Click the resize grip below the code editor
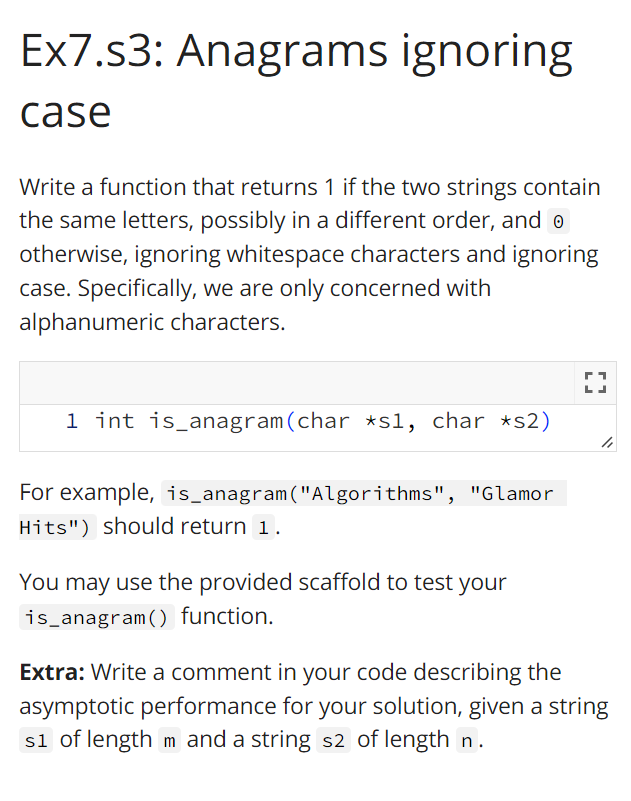The width and height of the screenshot is (631, 801). pos(608,440)
